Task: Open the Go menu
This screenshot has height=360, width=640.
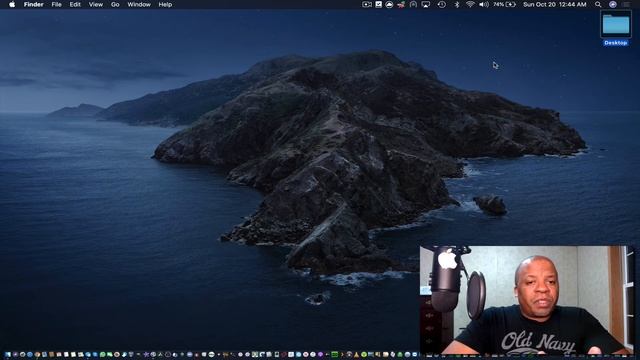Action: click(115, 4)
